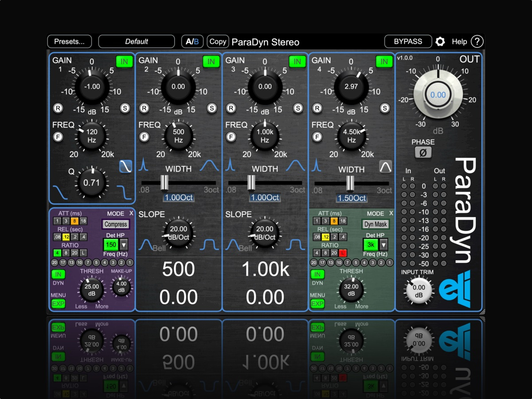Viewport: 532px width, 399px height.
Task: Open the Default preset name selector
Action: (137, 42)
